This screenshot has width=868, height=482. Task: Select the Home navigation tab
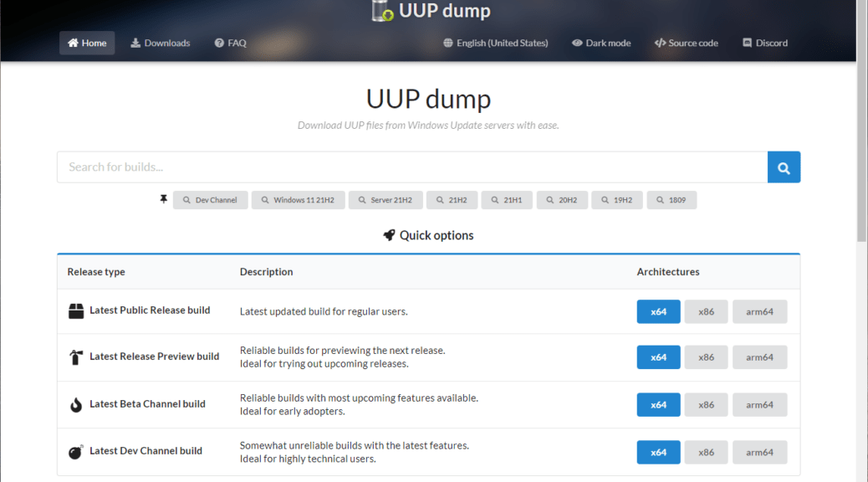click(x=87, y=43)
